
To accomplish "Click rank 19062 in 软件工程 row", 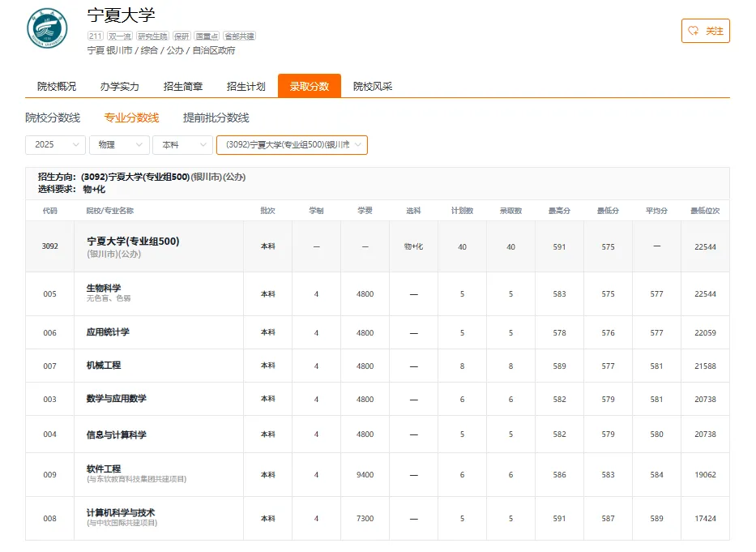I will 705,475.
